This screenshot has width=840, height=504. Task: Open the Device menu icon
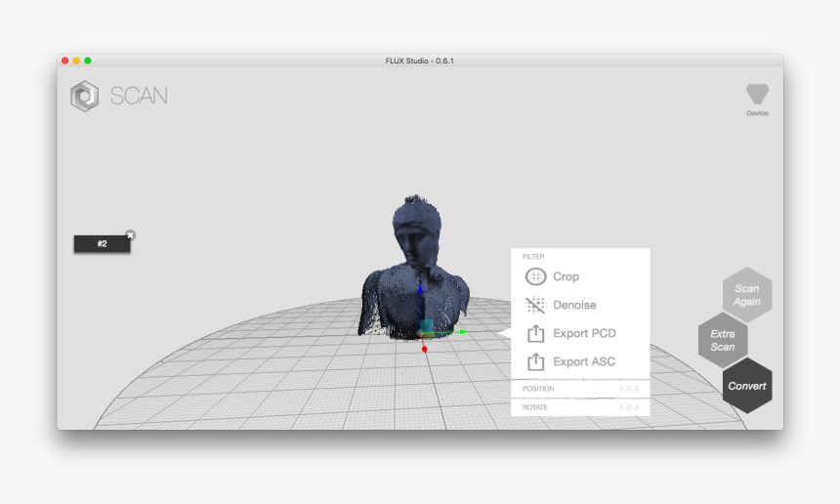[757, 95]
